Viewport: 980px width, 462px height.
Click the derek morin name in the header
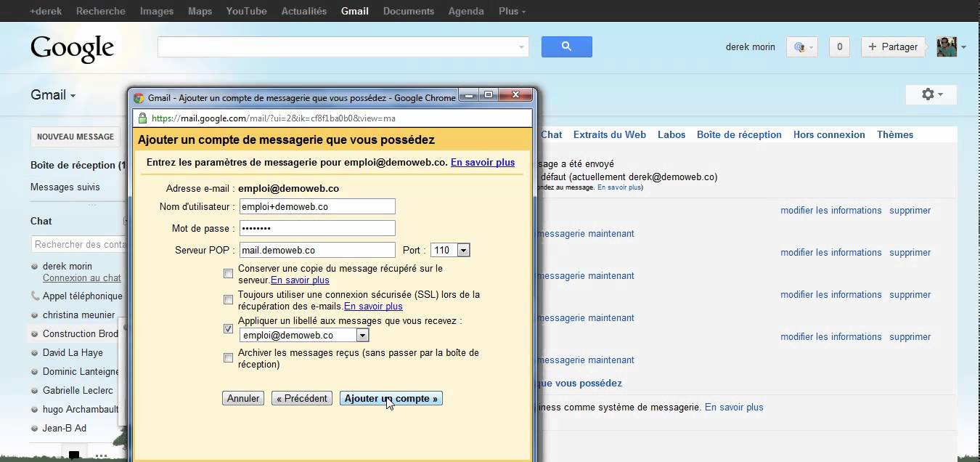point(751,47)
